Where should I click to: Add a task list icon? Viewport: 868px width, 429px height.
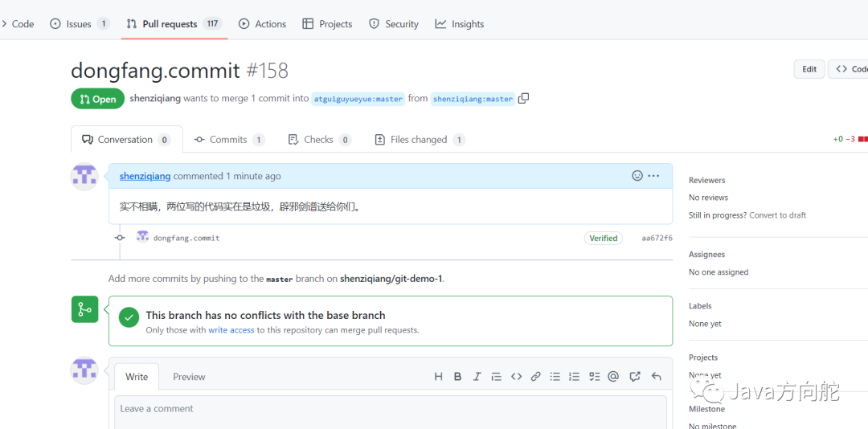click(595, 377)
